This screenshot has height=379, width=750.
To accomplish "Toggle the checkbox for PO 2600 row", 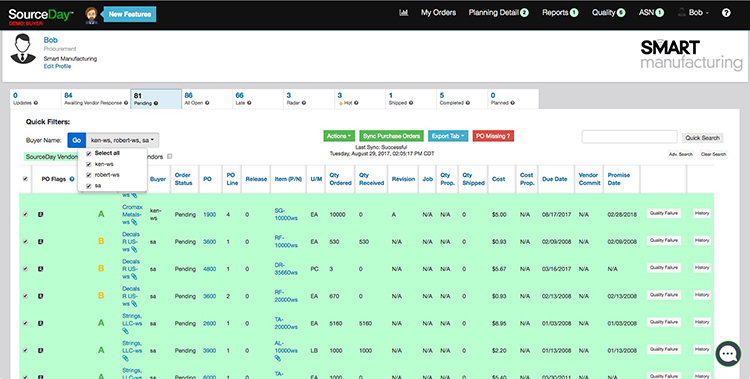I will click(x=25, y=323).
